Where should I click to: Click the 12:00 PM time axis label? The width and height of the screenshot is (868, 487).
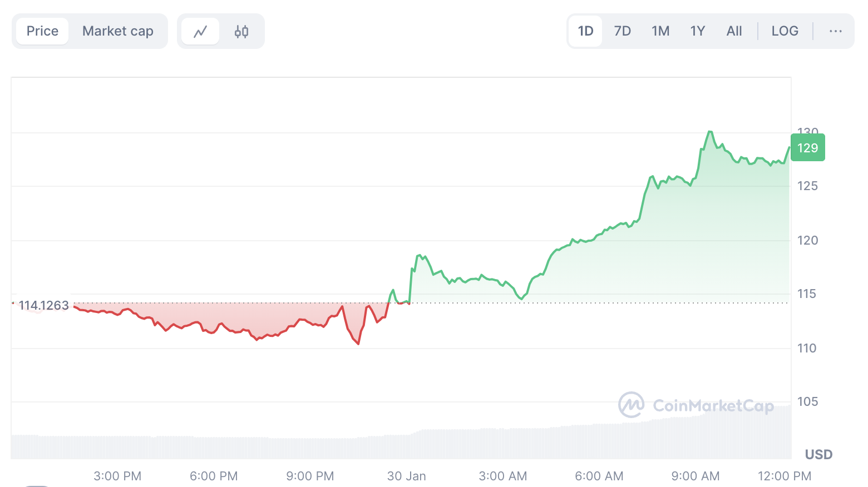click(785, 476)
